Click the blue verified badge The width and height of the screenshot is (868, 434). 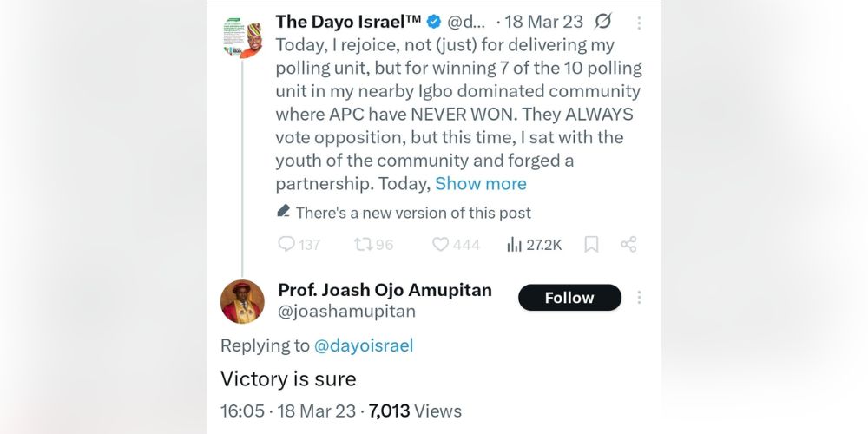coord(433,22)
